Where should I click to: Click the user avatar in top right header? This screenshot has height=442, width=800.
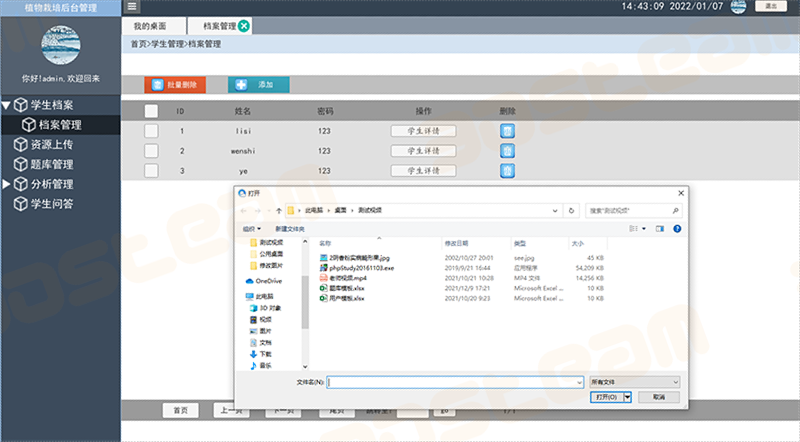pos(738,7)
